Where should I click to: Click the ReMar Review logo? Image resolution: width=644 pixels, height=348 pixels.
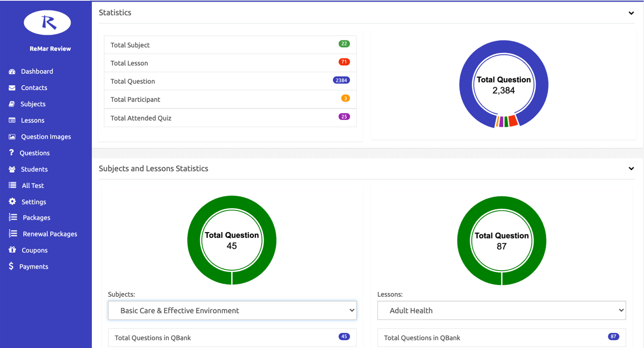point(47,23)
